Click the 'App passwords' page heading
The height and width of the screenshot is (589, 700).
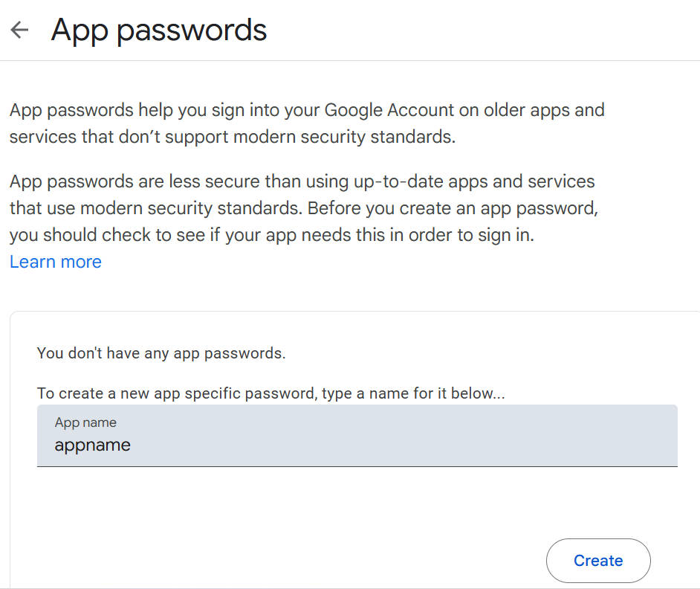click(x=159, y=30)
